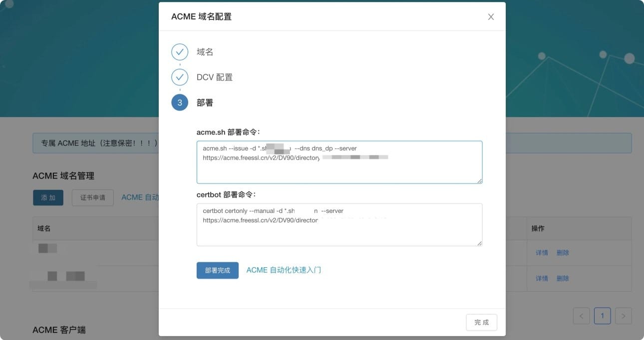Click 删除 for the second domain row
Viewport: 644px width, 340px height.
(x=563, y=278)
